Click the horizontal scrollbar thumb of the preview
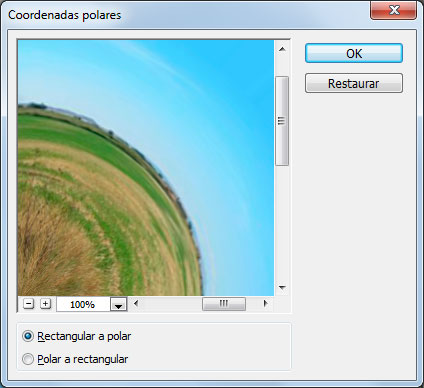 224,304
